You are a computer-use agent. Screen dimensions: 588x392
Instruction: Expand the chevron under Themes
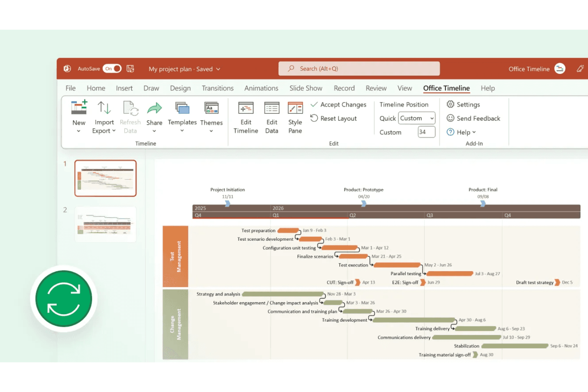point(211,131)
